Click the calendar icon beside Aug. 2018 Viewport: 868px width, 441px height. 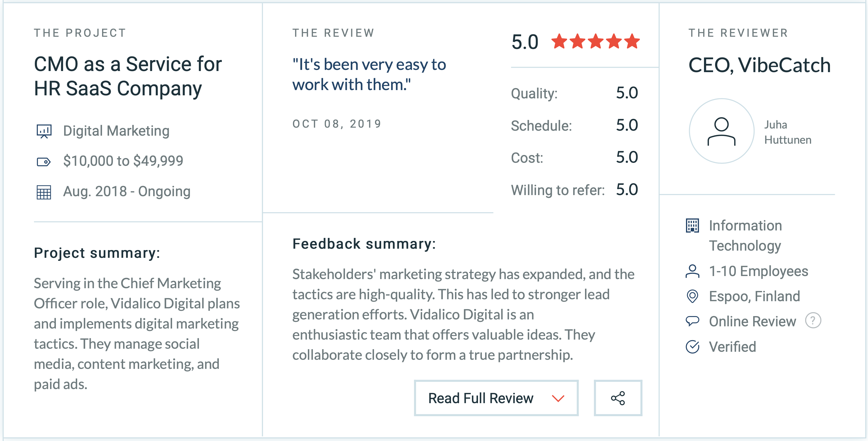point(44,192)
